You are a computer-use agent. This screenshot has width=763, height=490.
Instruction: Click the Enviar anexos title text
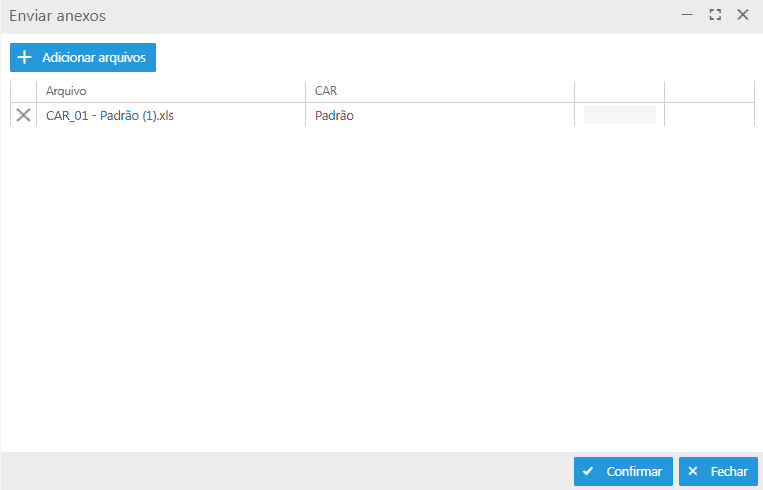[58, 16]
